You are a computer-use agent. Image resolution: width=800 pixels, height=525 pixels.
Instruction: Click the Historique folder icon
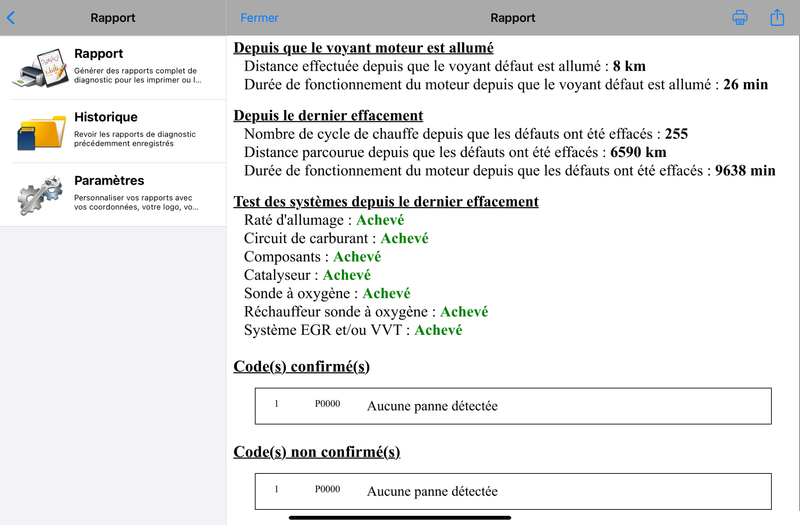pyautogui.click(x=41, y=132)
